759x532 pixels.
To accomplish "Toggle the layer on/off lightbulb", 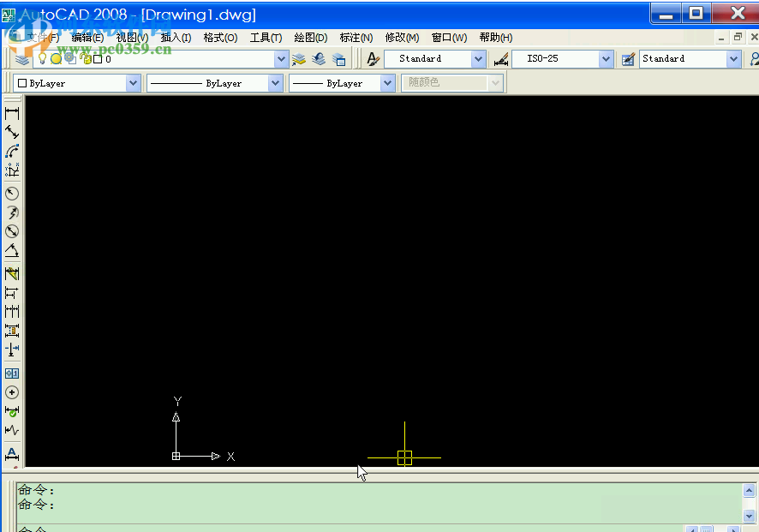I will click(x=41, y=59).
